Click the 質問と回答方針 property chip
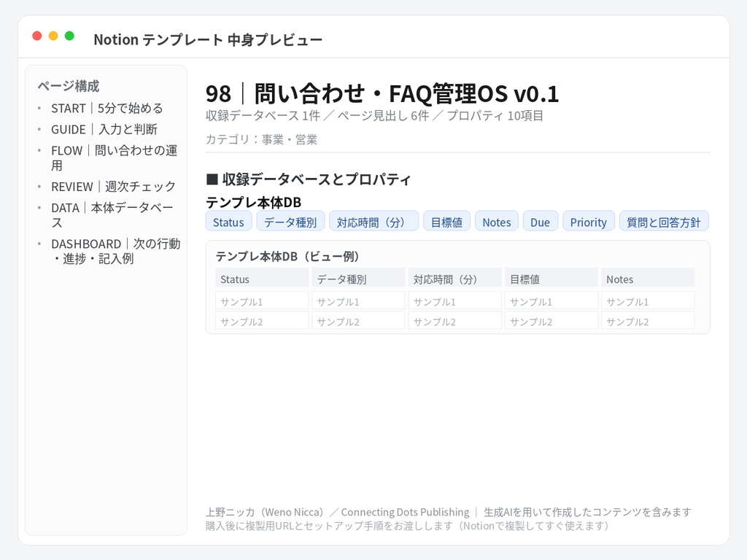 tap(664, 222)
